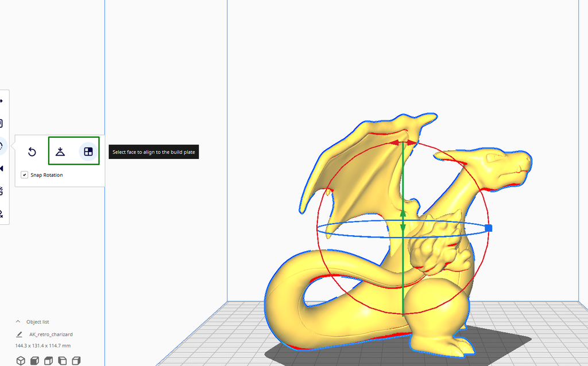Select the Scale tool
Viewport: 588px width, 366px height.
(x=3, y=123)
